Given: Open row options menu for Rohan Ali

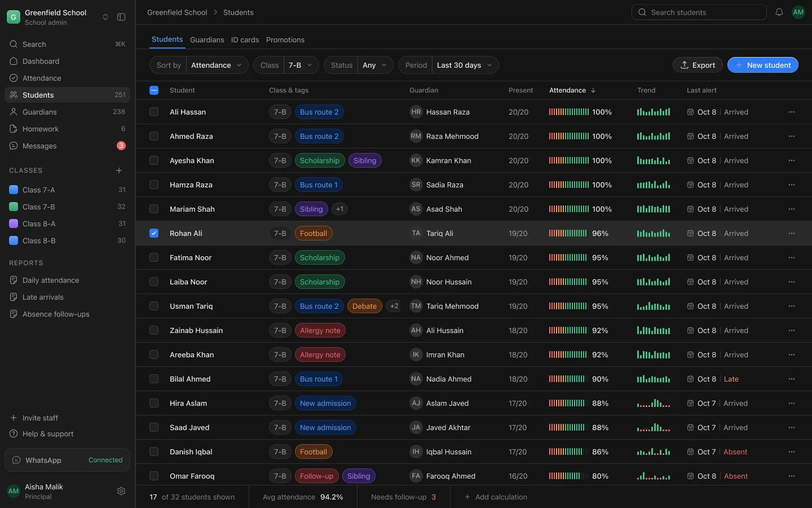Looking at the screenshot, I should pyautogui.click(x=792, y=233).
